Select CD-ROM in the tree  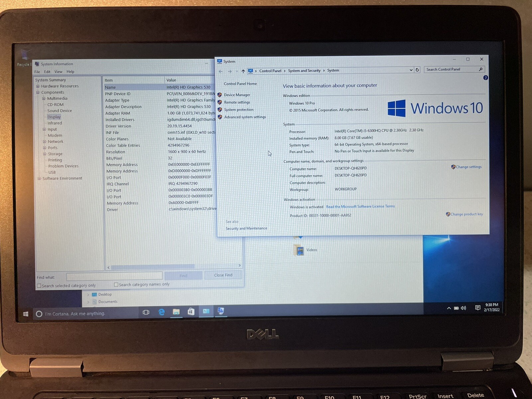[x=55, y=105]
